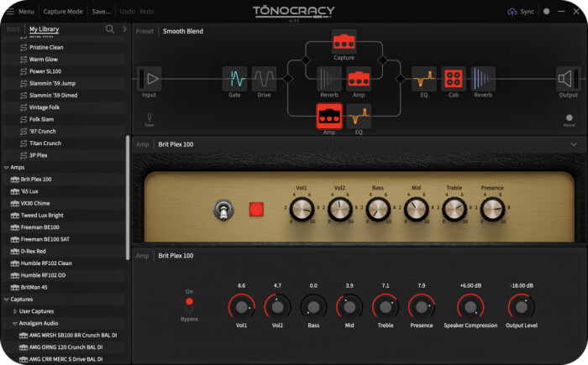Screen dimensions: 588x365
Task: Flip the metal toggle switch on amp faceplate
Action: click(223, 210)
